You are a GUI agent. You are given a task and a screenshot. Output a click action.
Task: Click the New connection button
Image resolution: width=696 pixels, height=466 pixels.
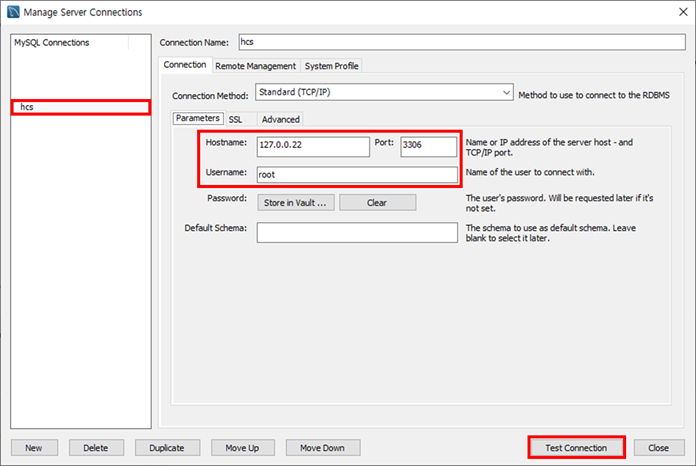[x=34, y=448]
